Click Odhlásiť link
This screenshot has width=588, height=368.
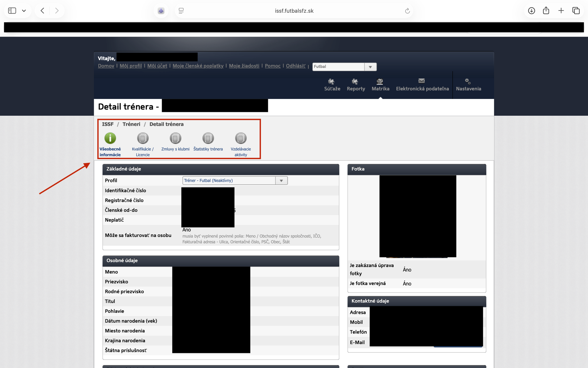pos(295,66)
